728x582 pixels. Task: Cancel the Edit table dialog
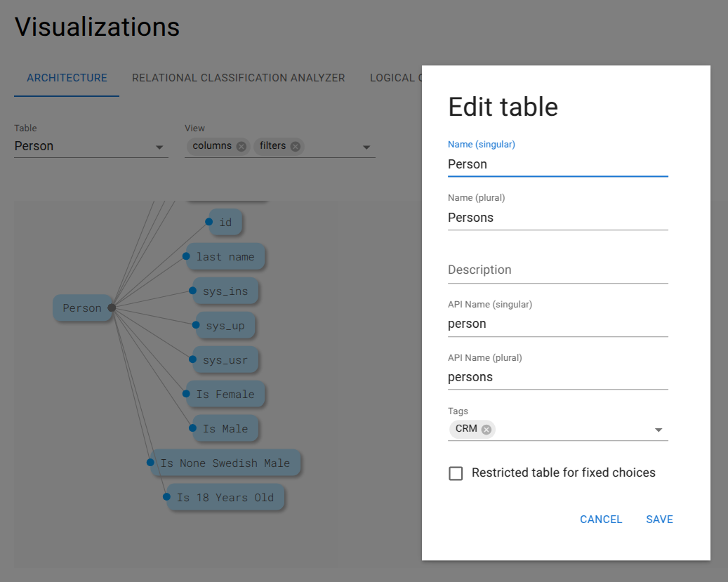[x=601, y=520]
